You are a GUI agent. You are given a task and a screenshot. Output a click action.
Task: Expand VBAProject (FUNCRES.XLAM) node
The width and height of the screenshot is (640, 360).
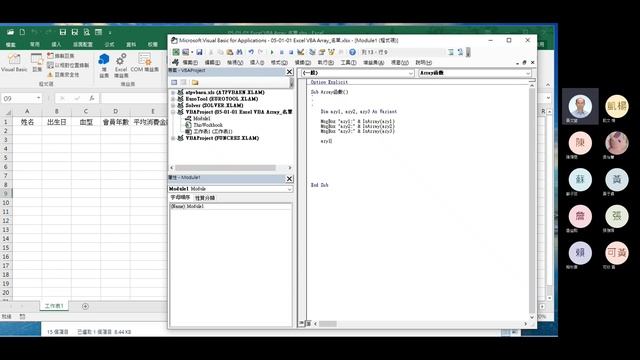click(x=173, y=138)
